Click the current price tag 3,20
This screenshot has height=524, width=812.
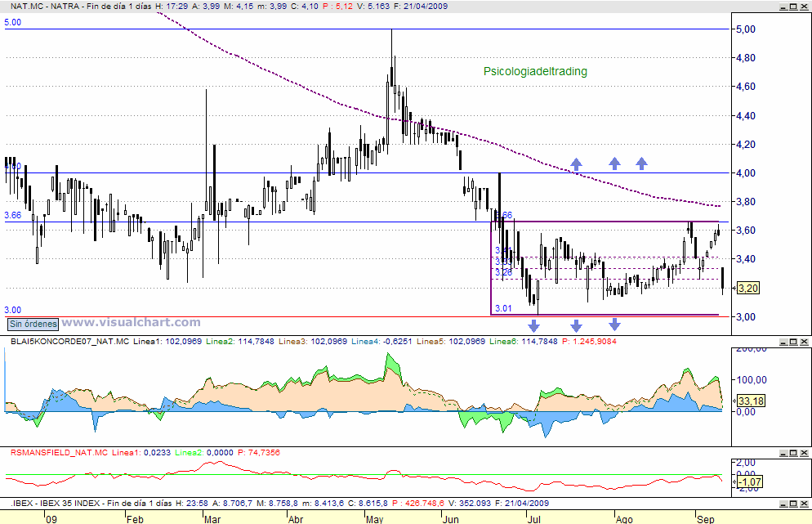pos(748,289)
